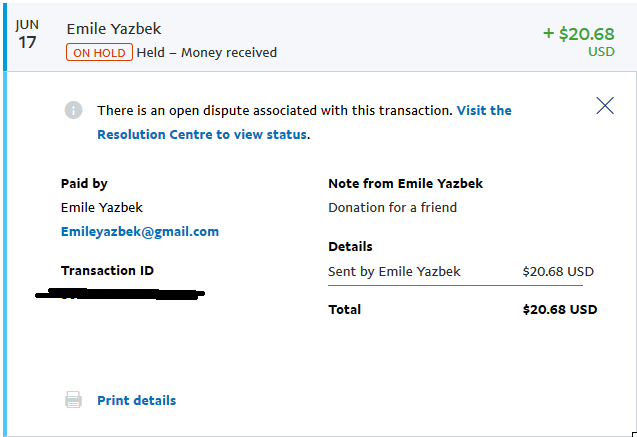637x437 pixels.
Task: Close the transaction details panel
Action: coord(605,106)
